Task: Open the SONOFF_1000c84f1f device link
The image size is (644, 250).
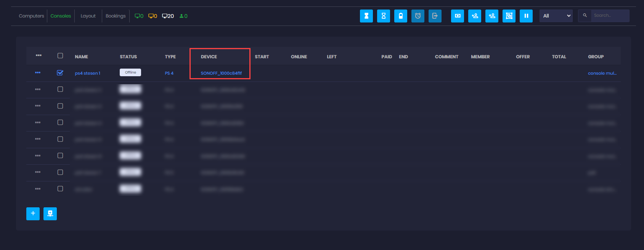Action: pyautogui.click(x=221, y=73)
